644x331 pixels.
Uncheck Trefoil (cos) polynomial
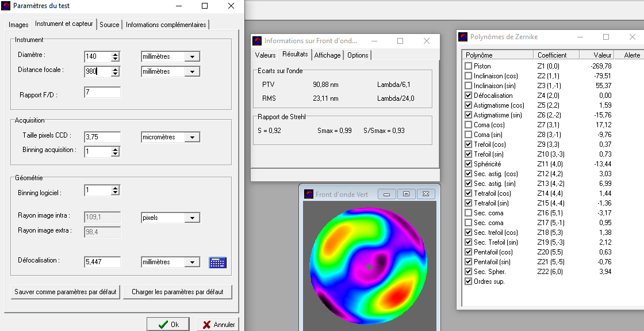click(x=468, y=144)
